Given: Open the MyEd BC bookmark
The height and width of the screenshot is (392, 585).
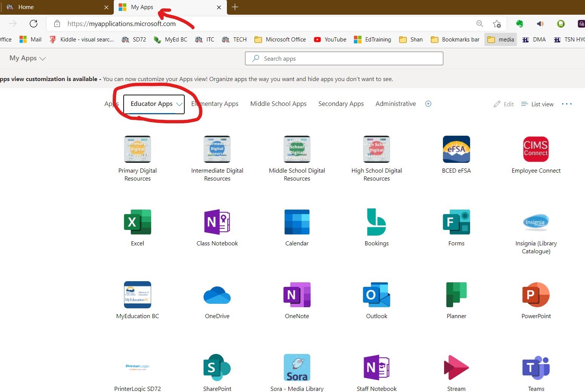Looking at the screenshot, I should [x=170, y=39].
